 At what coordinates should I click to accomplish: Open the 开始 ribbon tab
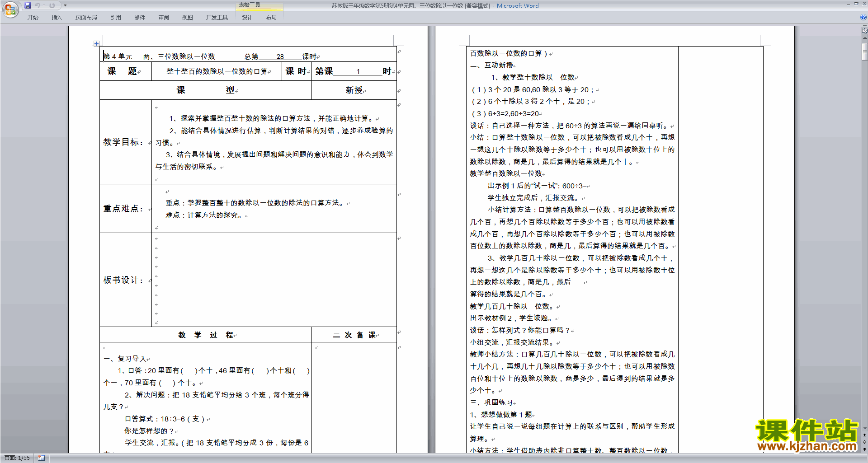(x=33, y=18)
